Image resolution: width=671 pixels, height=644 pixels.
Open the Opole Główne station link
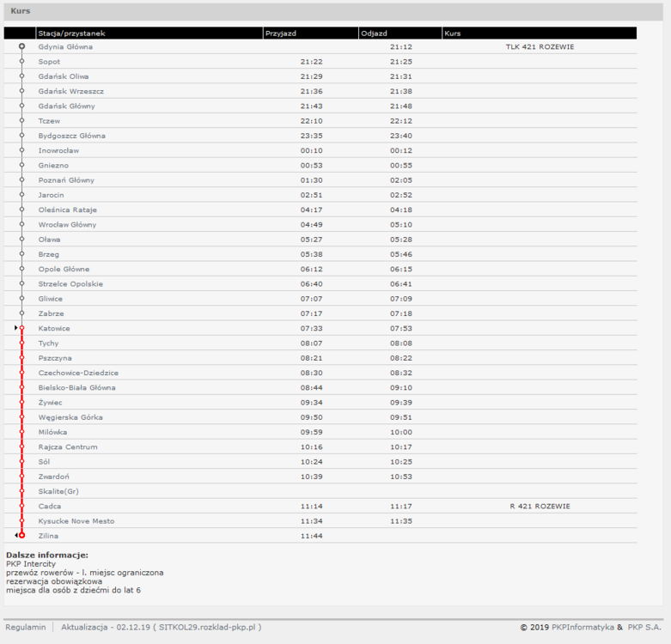(64, 270)
